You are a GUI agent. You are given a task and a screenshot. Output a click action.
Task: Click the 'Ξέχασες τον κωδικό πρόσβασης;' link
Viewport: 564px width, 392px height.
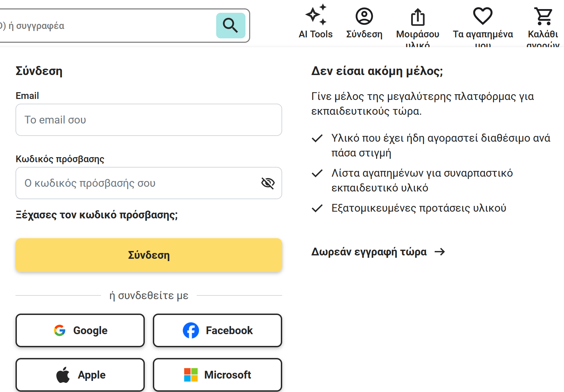97,215
